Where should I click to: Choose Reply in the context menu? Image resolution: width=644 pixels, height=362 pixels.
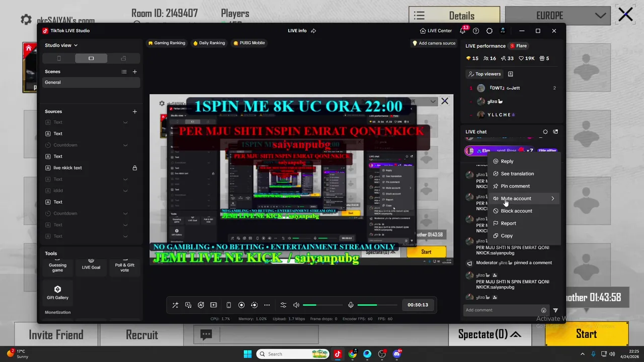(x=524, y=161)
